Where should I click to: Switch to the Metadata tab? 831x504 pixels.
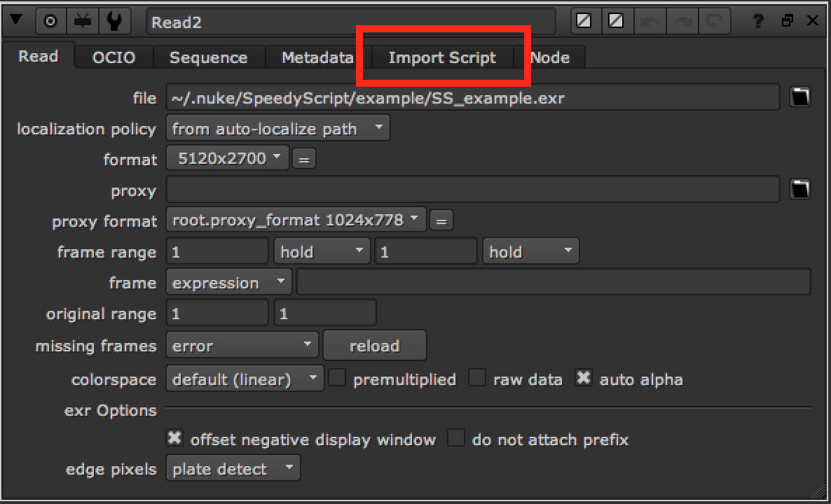point(317,57)
